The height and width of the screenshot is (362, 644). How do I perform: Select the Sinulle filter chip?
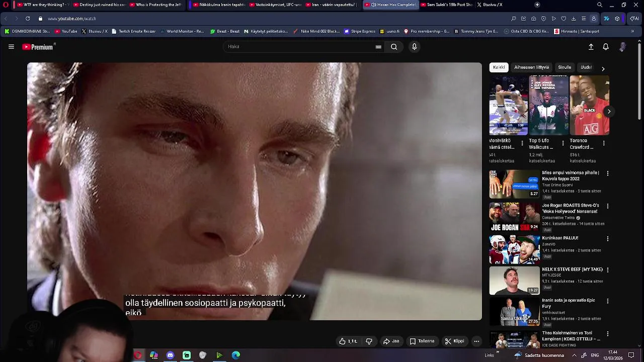(x=565, y=67)
